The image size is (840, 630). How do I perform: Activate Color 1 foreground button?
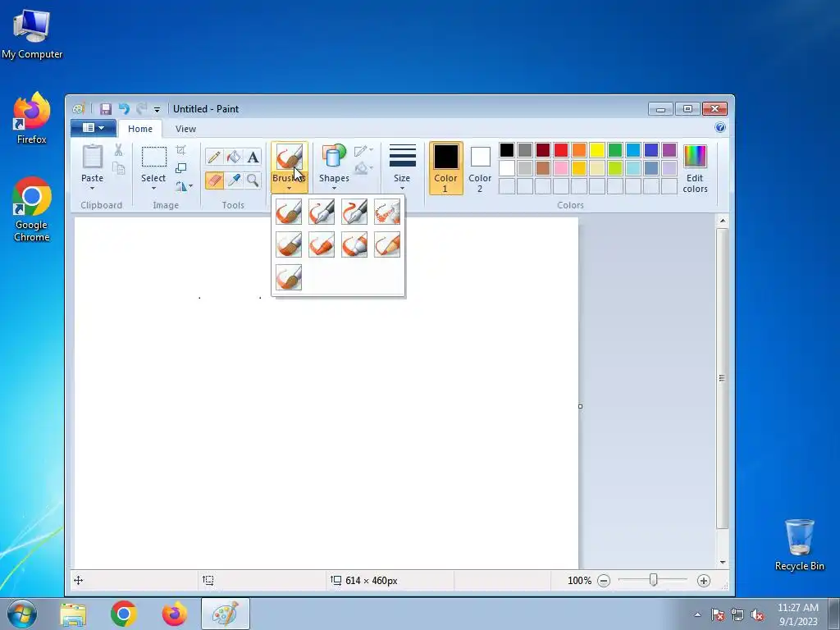coord(445,167)
